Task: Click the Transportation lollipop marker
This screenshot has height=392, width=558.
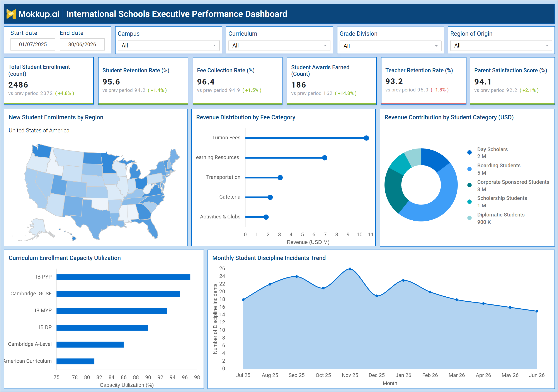Action: tap(280, 177)
